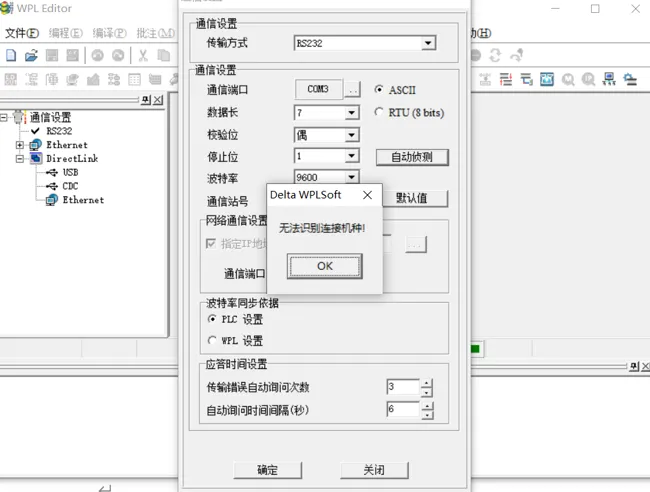The image size is (650, 492).
Task: Click the 传输错误自动询问次数 field showing 3
Action: click(403, 387)
